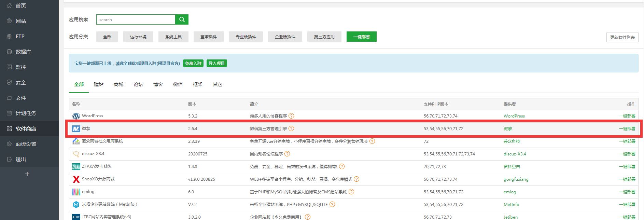Open help icon for 微信第三方管理引擎
This screenshot has width=644, height=220.
pyautogui.click(x=291, y=128)
